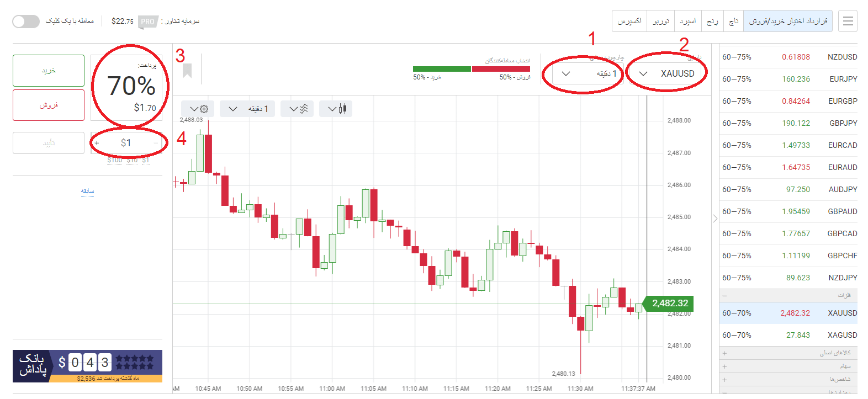Click the 50% فروش traders' choice bar
Image resolution: width=868 pixels, height=399 pixels.
(x=501, y=69)
